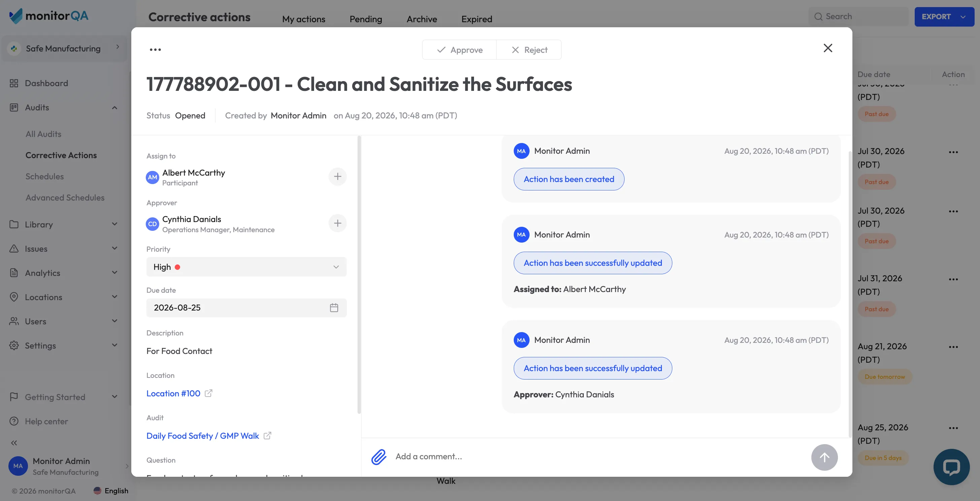This screenshot has width=980, height=501.
Task: Click the 'Due tomorrow' status badge
Action: 885,377
